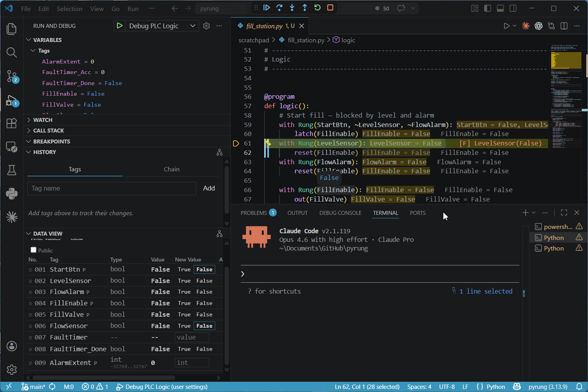Run Python file using play button

(x=506, y=26)
